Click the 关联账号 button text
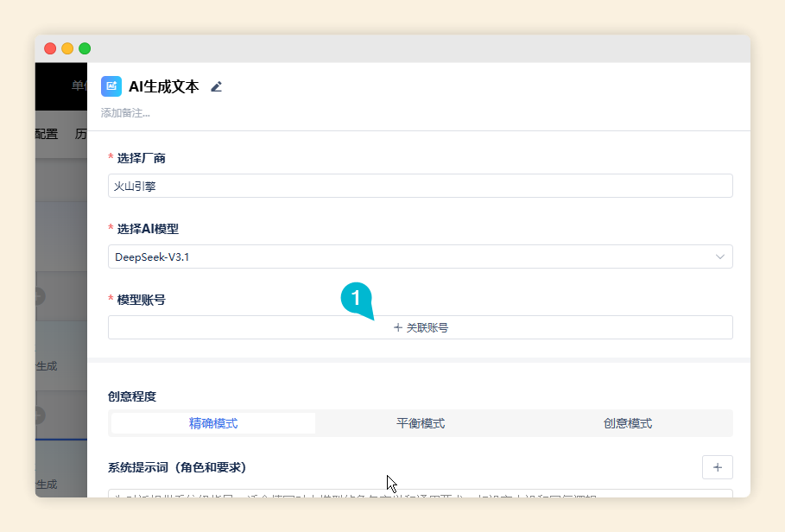Viewport: 785px width, 532px height. pos(427,328)
